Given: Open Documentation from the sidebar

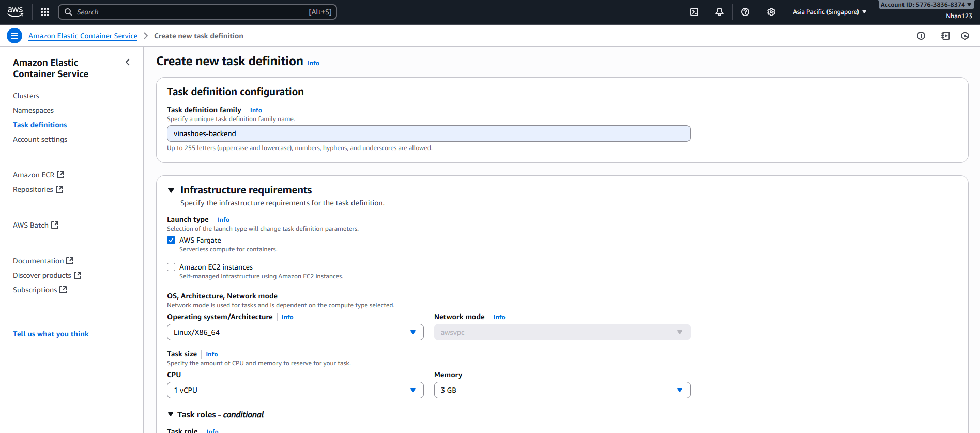Looking at the screenshot, I should 38,261.
